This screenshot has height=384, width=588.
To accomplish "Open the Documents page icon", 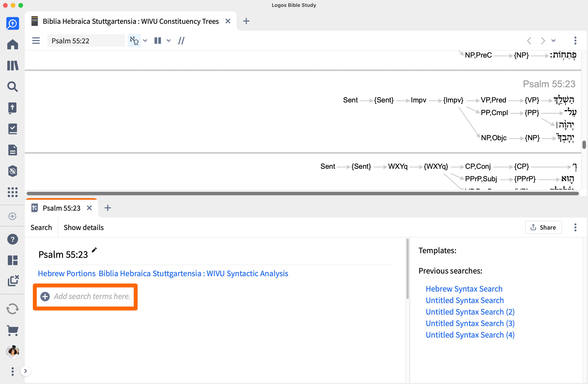I will 13,150.
